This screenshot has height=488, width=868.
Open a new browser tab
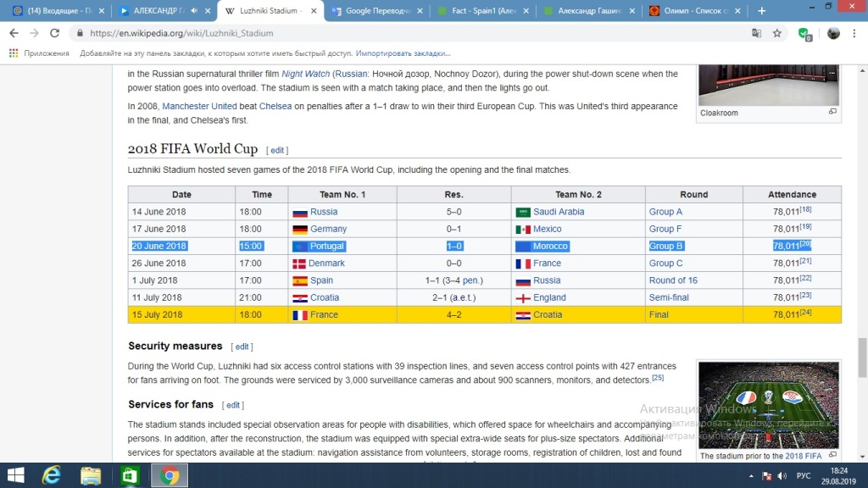[762, 10]
